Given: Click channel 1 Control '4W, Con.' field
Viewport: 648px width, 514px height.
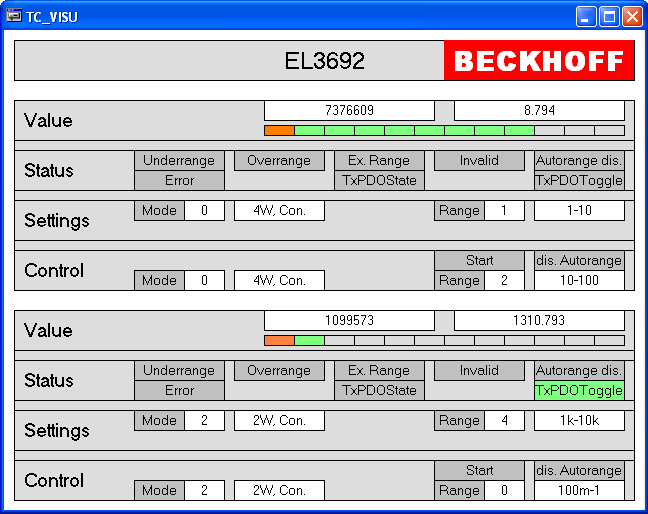Looking at the screenshot, I should pos(279,281).
